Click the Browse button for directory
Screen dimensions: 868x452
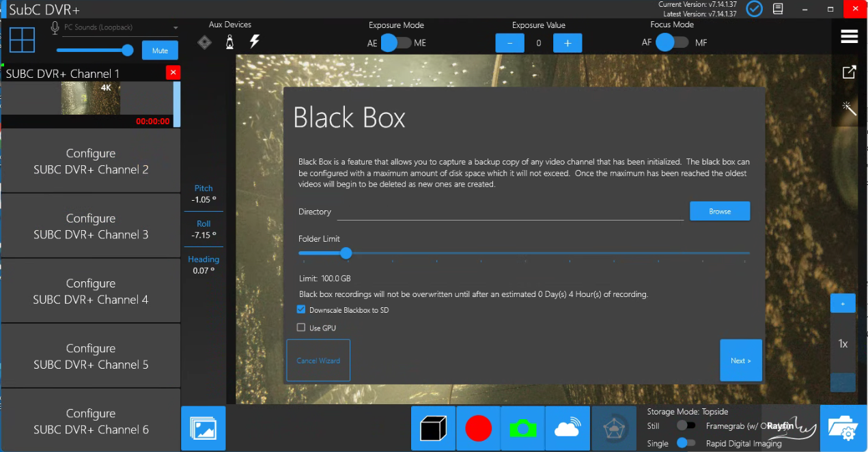[x=720, y=211]
